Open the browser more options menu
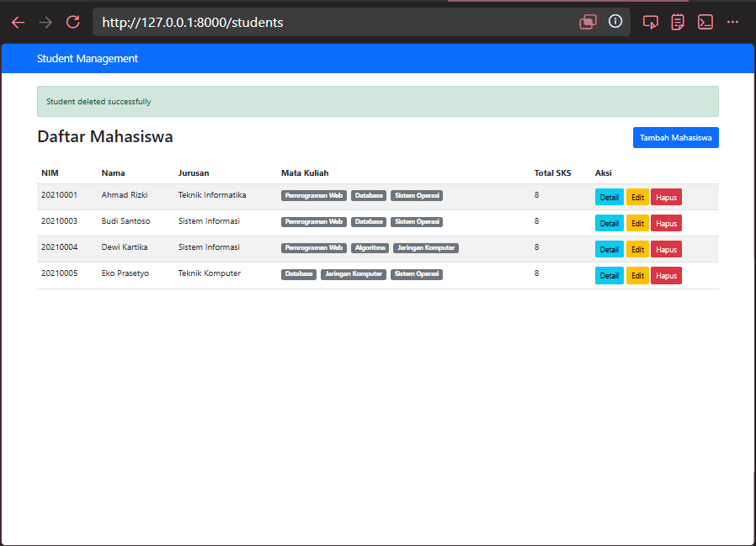The height and width of the screenshot is (546, 756). tap(733, 22)
